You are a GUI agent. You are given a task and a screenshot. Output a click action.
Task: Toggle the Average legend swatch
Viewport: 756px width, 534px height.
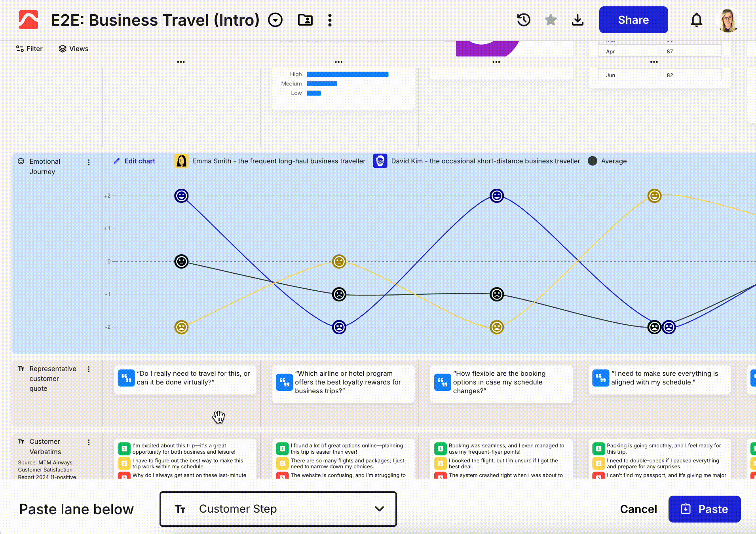tap(593, 161)
